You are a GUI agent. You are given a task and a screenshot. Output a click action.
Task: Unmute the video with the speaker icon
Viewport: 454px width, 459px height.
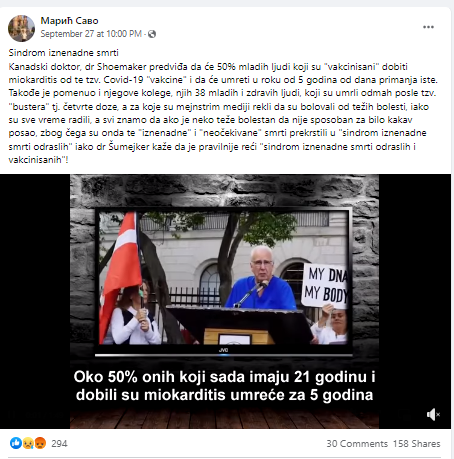(433, 414)
